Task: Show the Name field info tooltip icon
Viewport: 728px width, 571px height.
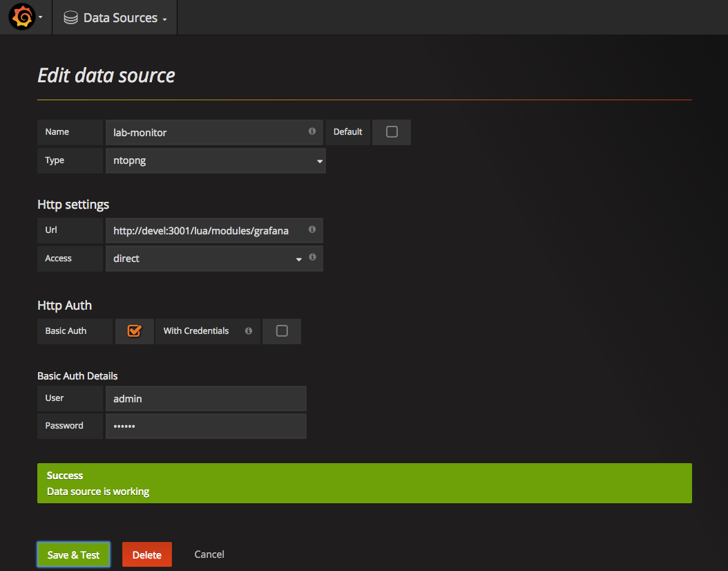Action: click(312, 131)
